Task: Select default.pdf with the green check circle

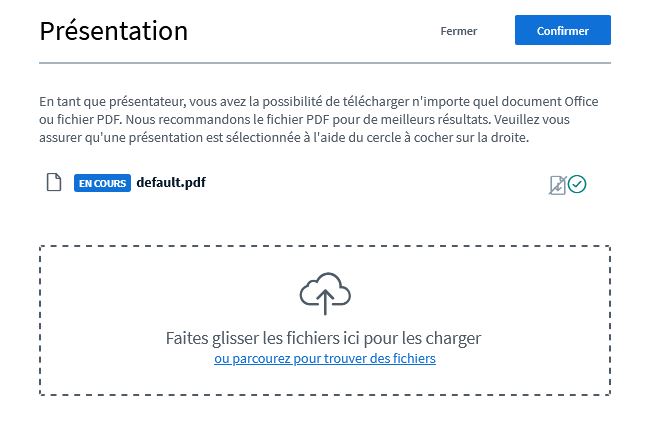Action: 577,184
